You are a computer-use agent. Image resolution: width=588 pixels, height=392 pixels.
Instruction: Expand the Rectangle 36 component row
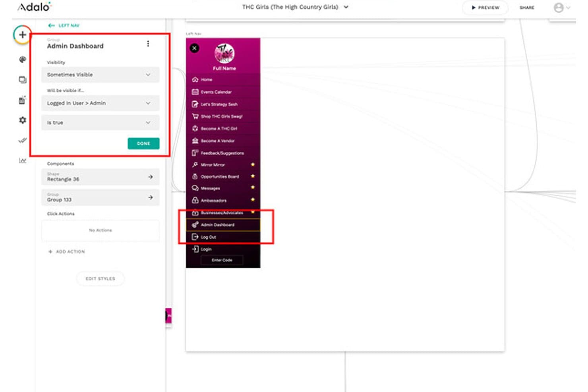point(100,177)
